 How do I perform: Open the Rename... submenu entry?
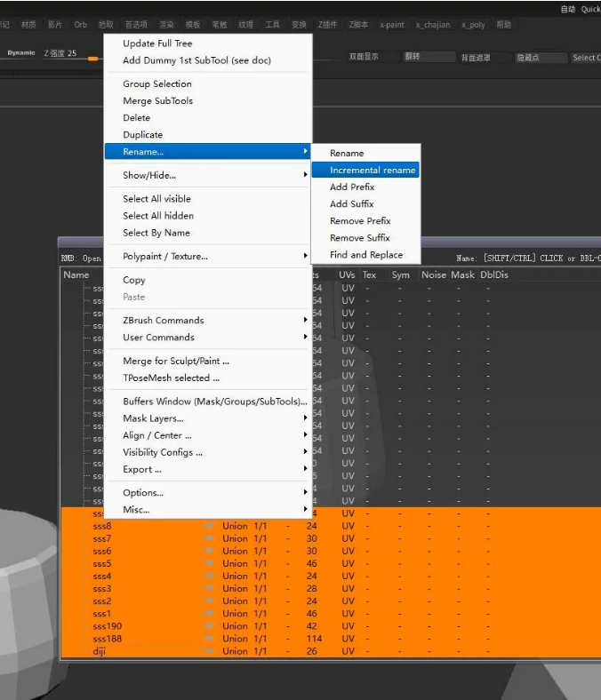click(x=208, y=151)
